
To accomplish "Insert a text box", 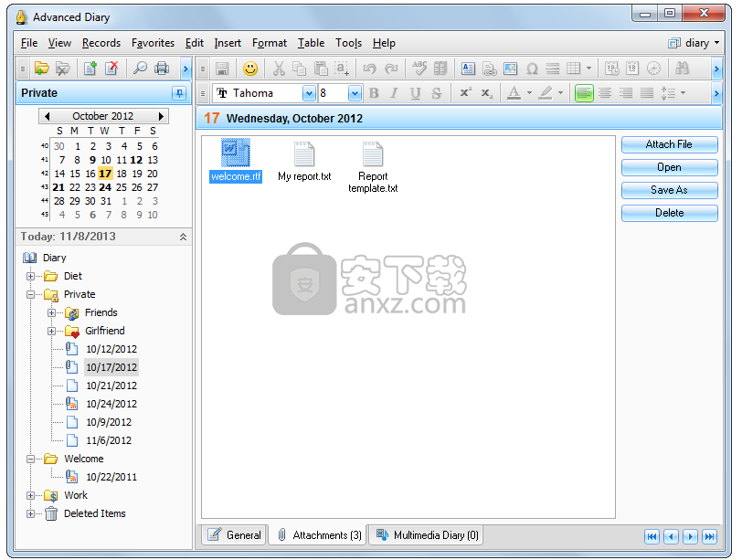I will click(468, 69).
